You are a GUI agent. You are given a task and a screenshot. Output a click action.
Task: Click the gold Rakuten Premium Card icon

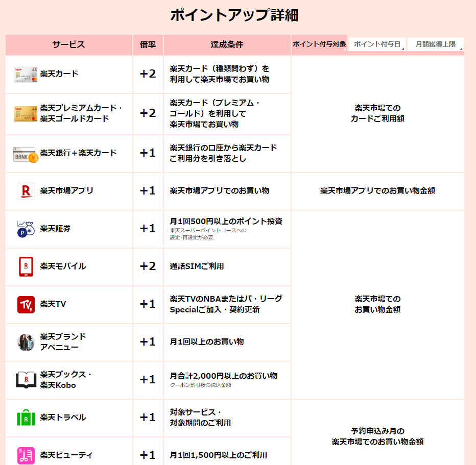[26, 114]
